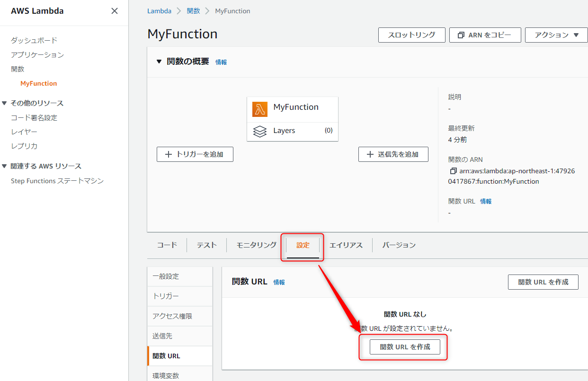Click the MyFunction page heading
Screen dimensions: 588x381
[x=182, y=34]
